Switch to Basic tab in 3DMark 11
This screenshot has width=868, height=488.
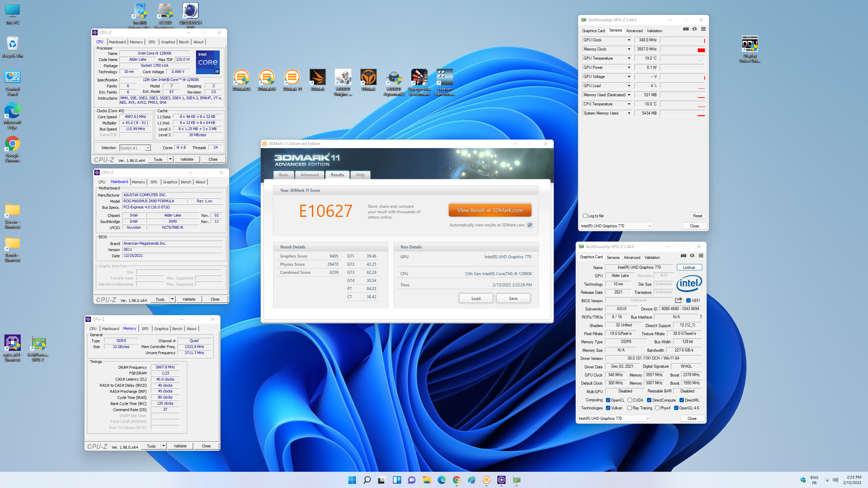(283, 175)
